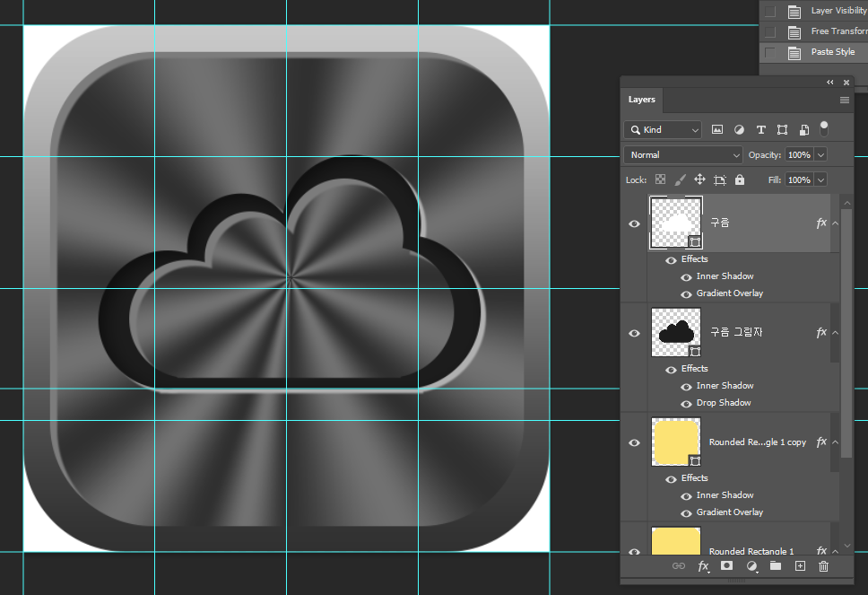Toggle the Layer Visibility action checkbox
Viewport: 868px width, 595px height.
[x=770, y=11]
